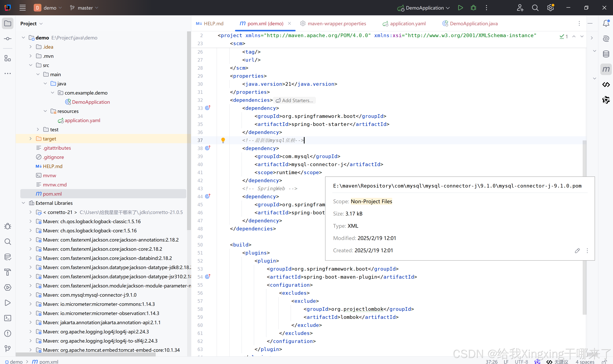Viewport: 613px width, 364px height.
Task: Collapse the src folder in the project tree
Action: click(x=30, y=65)
